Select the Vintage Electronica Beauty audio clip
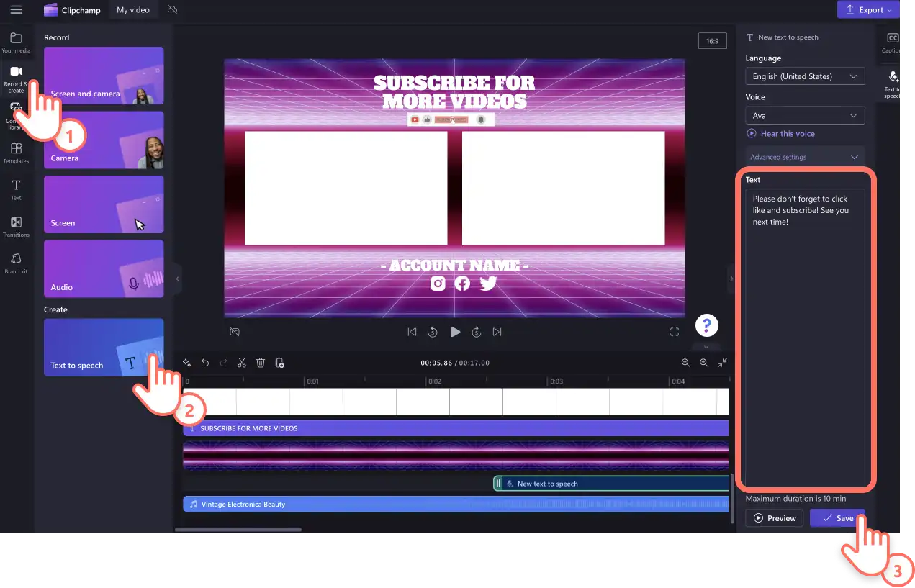The image size is (915, 588). coord(456,505)
